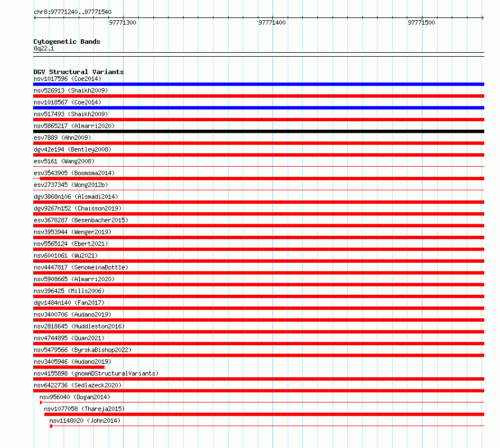500x448 pixels.
Task: Open nsv1018567 (Coe2014) label
Action: [67, 102]
